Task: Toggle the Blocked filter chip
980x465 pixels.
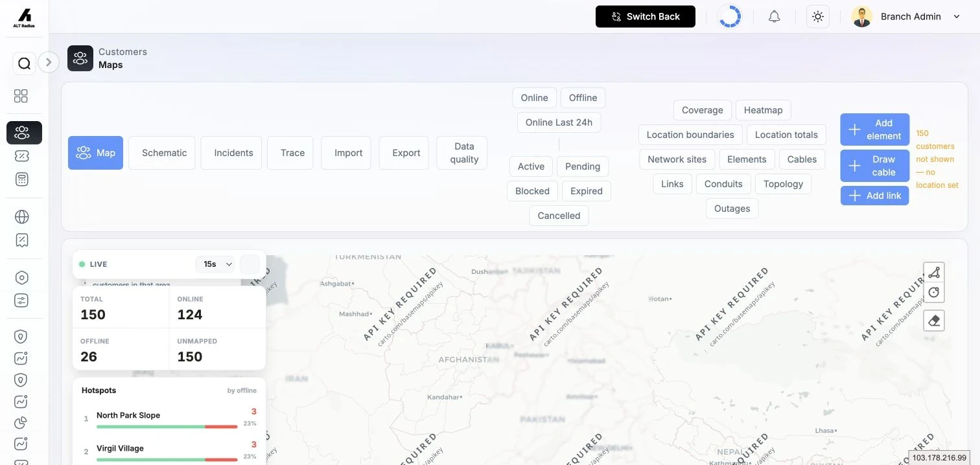Action: coord(532,191)
